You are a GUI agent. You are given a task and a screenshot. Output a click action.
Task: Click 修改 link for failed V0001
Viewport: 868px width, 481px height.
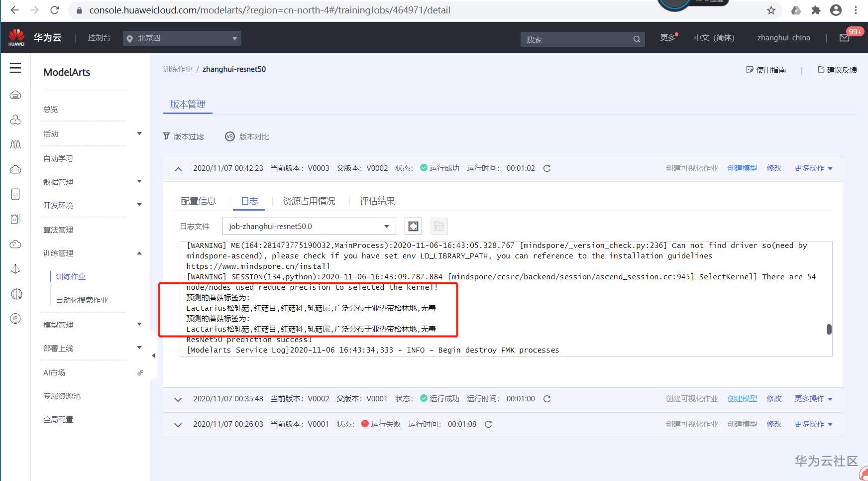point(774,424)
